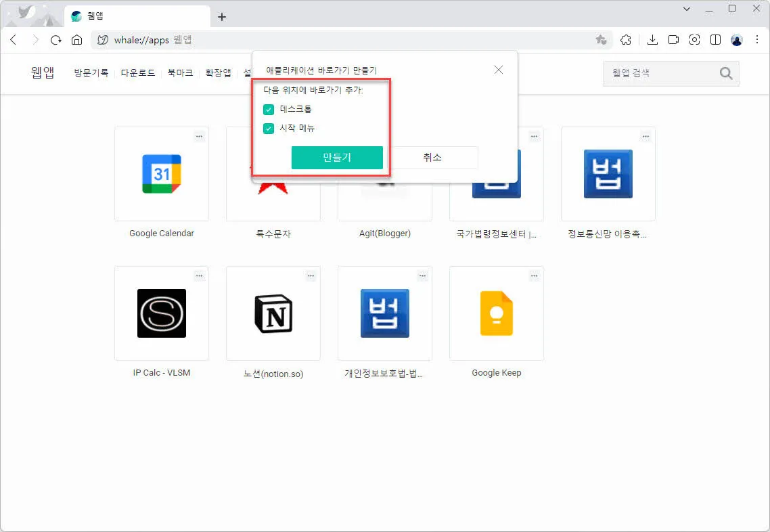Open the downloads toolbar icon
The height and width of the screenshot is (532, 770).
point(652,40)
